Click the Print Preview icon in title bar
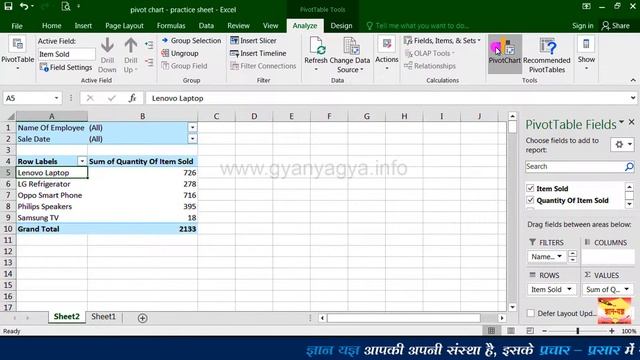640x360 pixels. pos(66,6)
